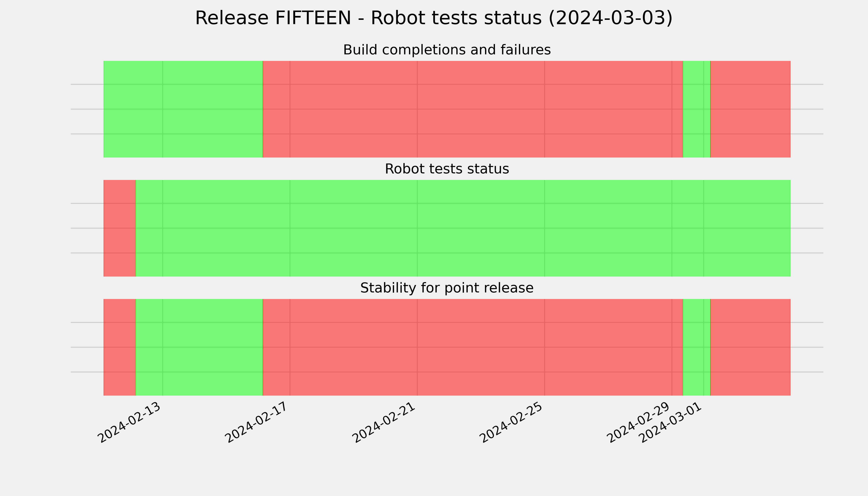The width and height of the screenshot is (868, 496).
Task: Click first green region in Build completions chart
Action: coord(183,109)
